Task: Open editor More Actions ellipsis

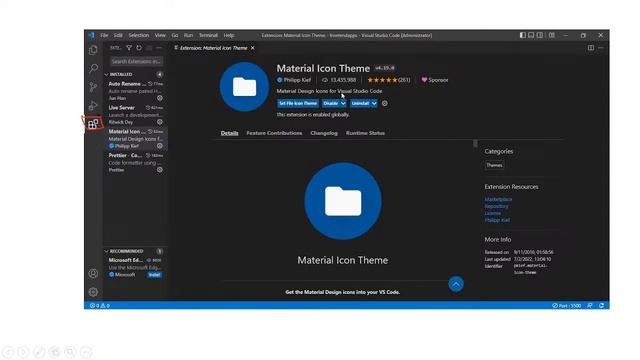Action: [x=601, y=48]
